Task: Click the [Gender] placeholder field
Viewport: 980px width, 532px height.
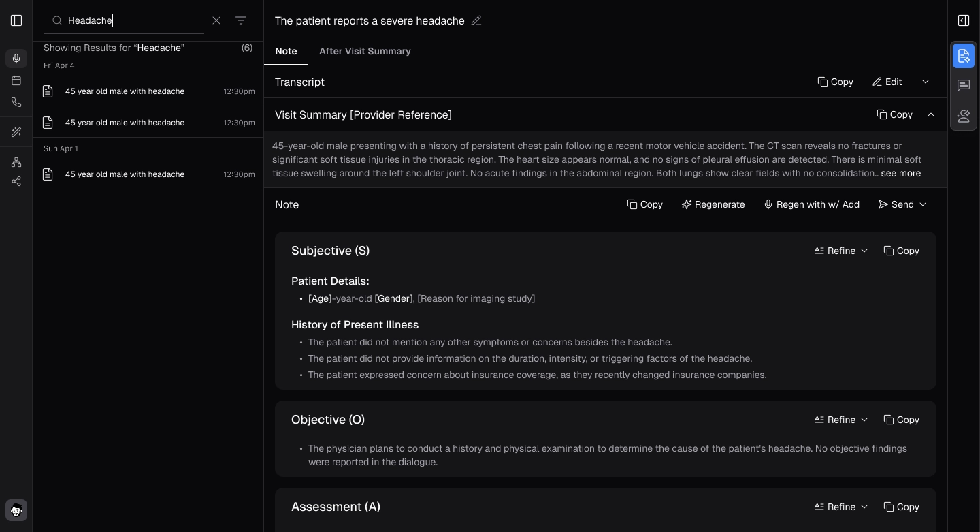Action: pyautogui.click(x=393, y=298)
